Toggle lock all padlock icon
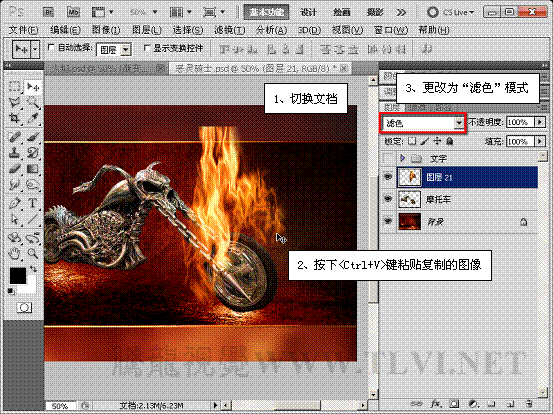Viewport: 553px width, 414px height. [449, 141]
